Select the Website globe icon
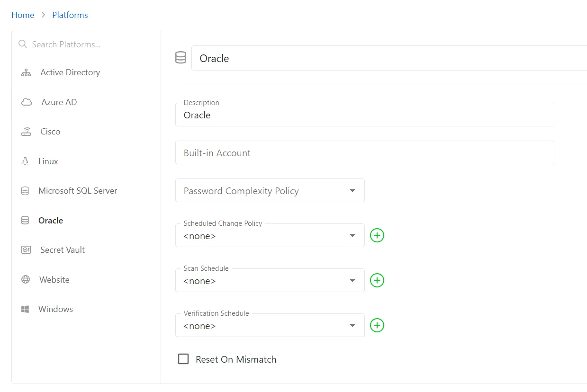The width and height of the screenshot is (587, 392). coord(26,279)
